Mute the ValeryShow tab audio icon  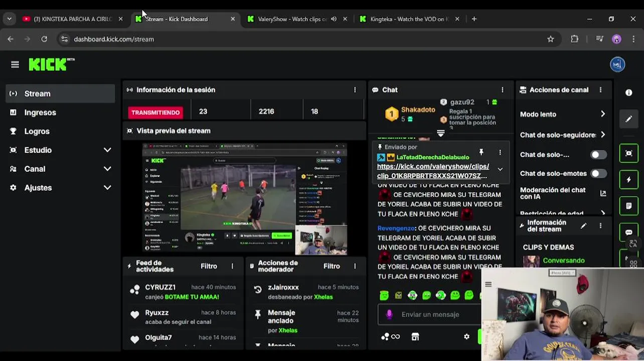[334, 19]
